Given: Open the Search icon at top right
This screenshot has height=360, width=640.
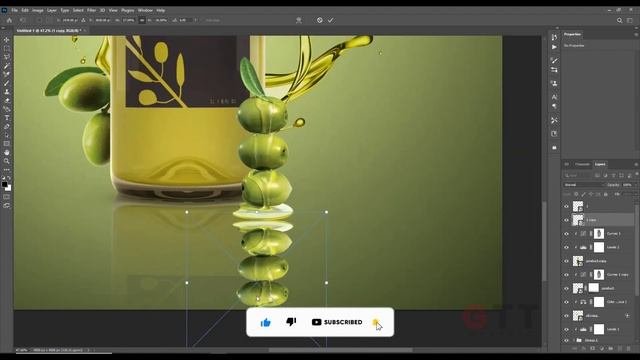Looking at the screenshot, I should pos(620,20).
